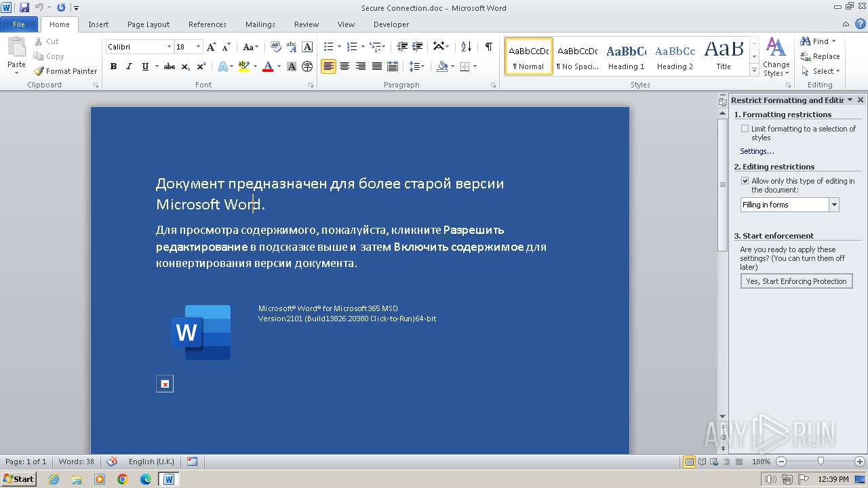This screenshot has width=868, height=488.
Task: Click the broken image placeholder in the document
Action: click(x=165, y=384)
